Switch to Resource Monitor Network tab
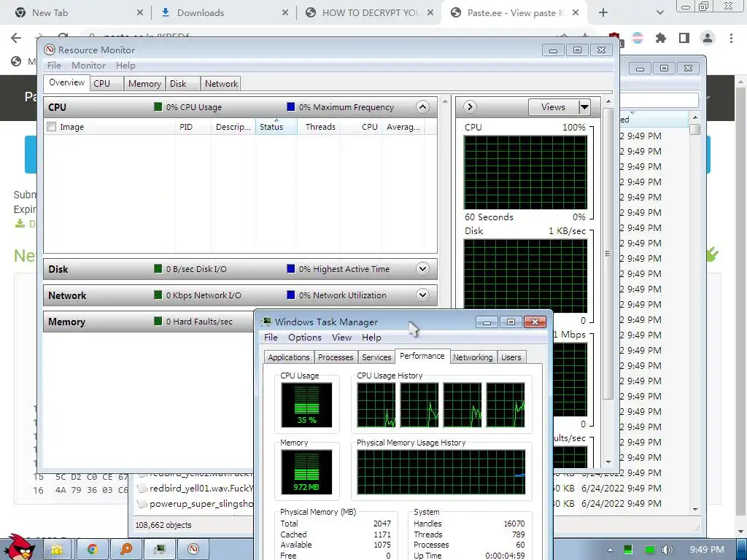 point(221,84)
